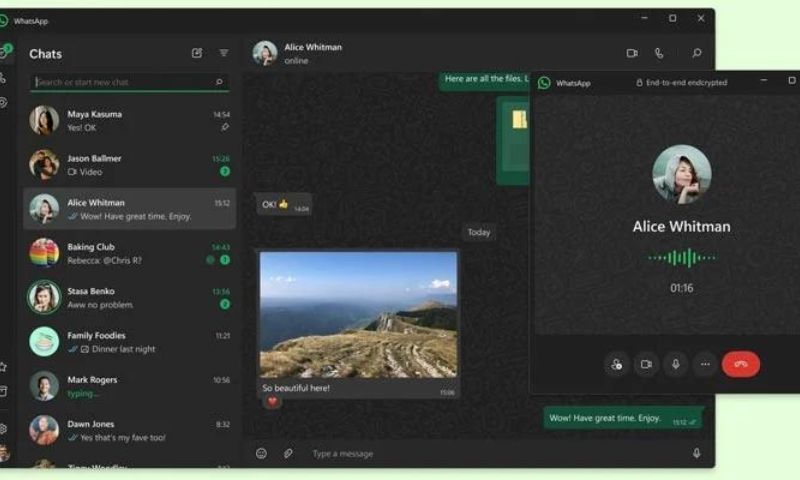Toggle camera on in the call window
The height and width of the screenshot is (480, 800).
[646, 364]
